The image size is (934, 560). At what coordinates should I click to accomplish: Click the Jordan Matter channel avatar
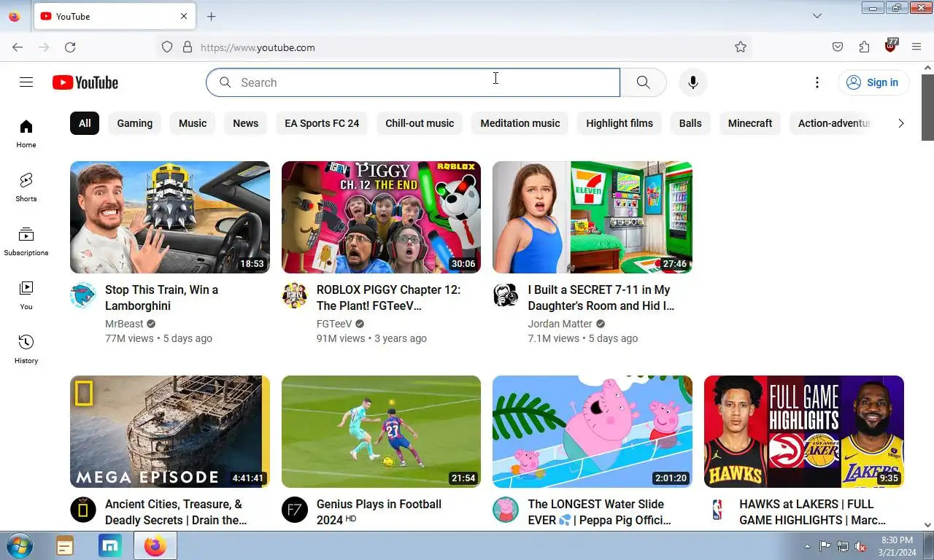coord(506,295)
